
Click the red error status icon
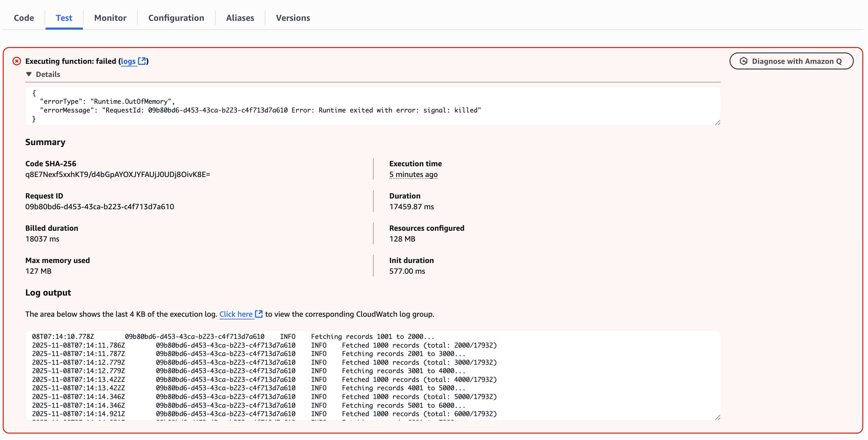(x=16, y=61)
